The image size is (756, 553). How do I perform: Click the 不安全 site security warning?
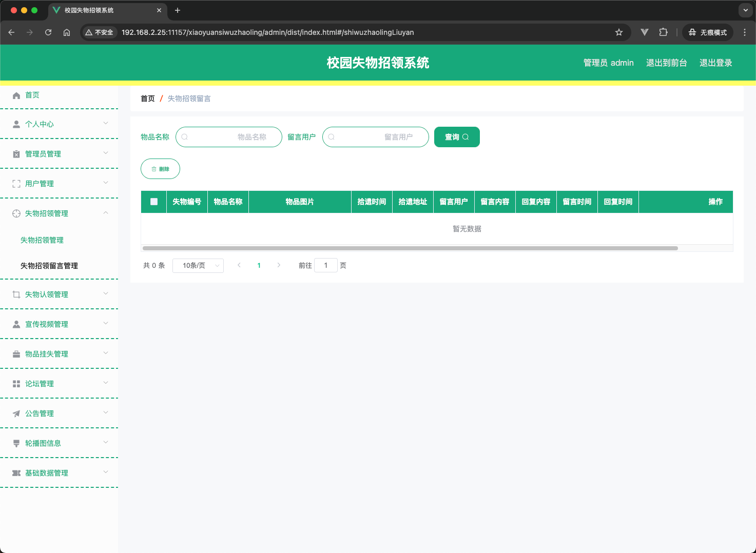tap(100, 32)
